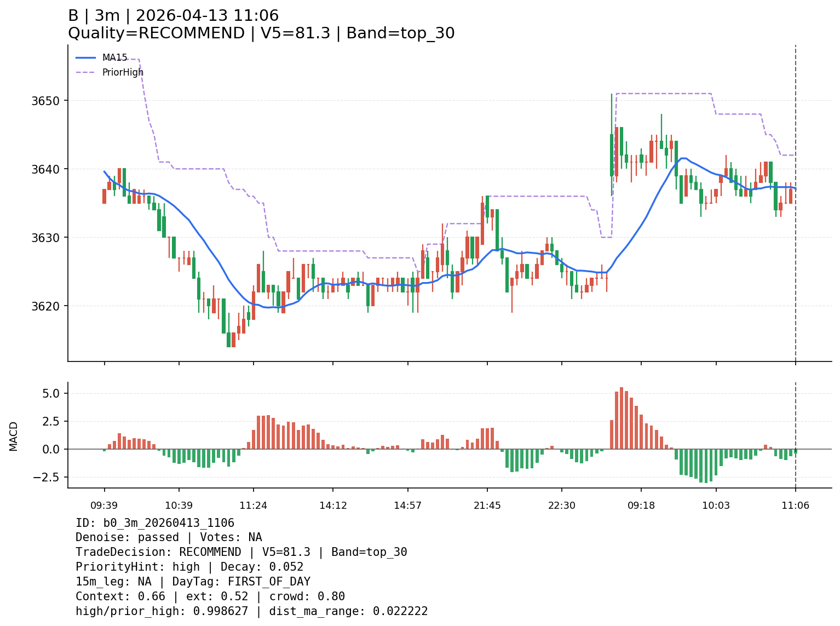Select the 14:12 time axis label
This screenshot has height=626, width=840.
(x=333, y=506)
